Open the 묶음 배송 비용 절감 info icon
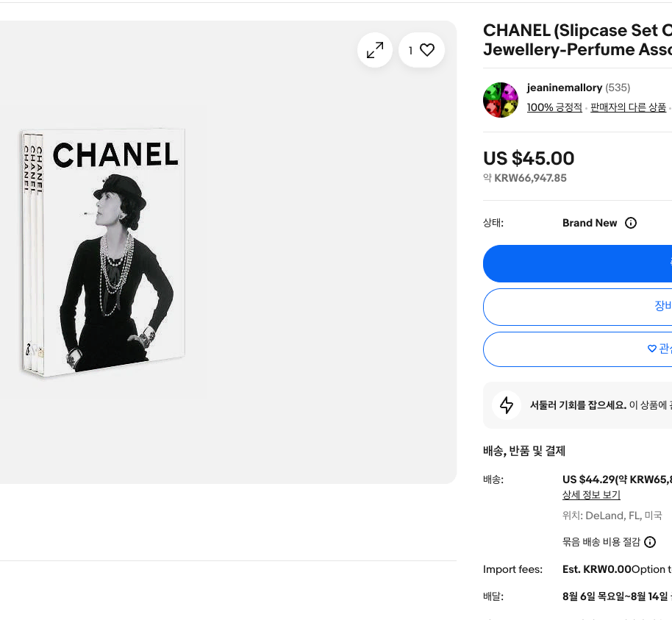Viewport: 672px width, 620px height. click(650, 542)
